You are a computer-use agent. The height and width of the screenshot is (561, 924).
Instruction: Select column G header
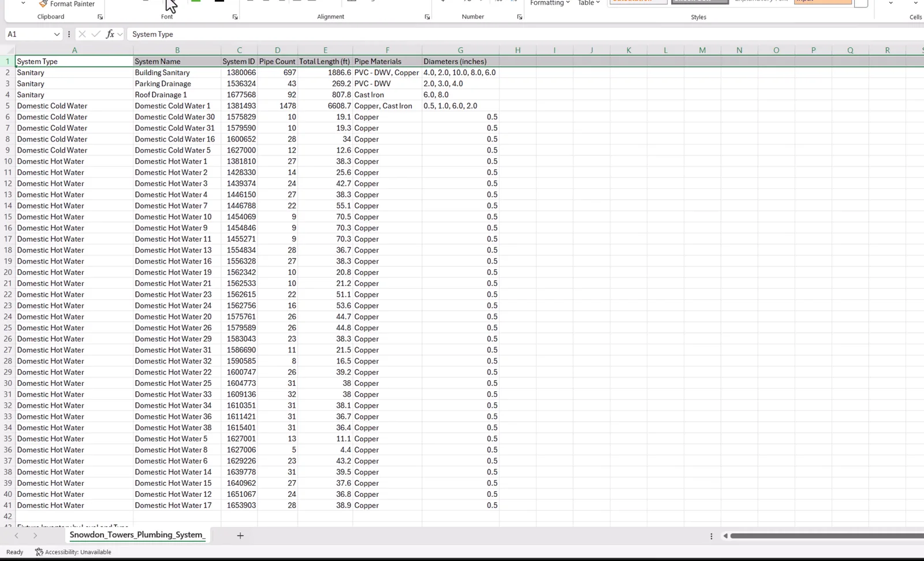[460, 50]
